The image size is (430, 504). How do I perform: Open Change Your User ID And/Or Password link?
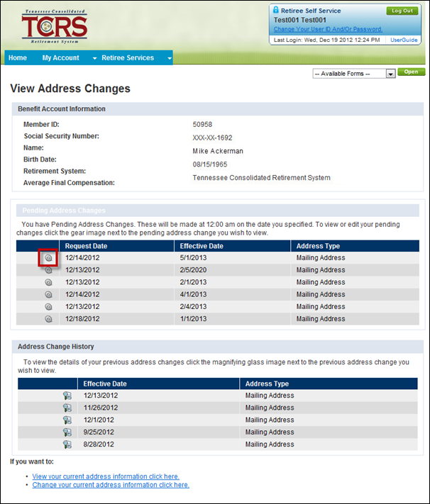coord(328,29)
